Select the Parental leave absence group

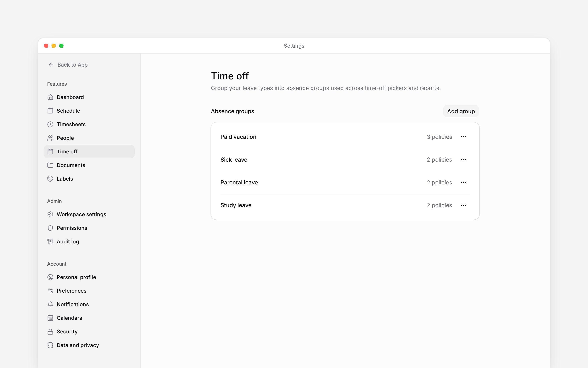[x=345, y=183]
